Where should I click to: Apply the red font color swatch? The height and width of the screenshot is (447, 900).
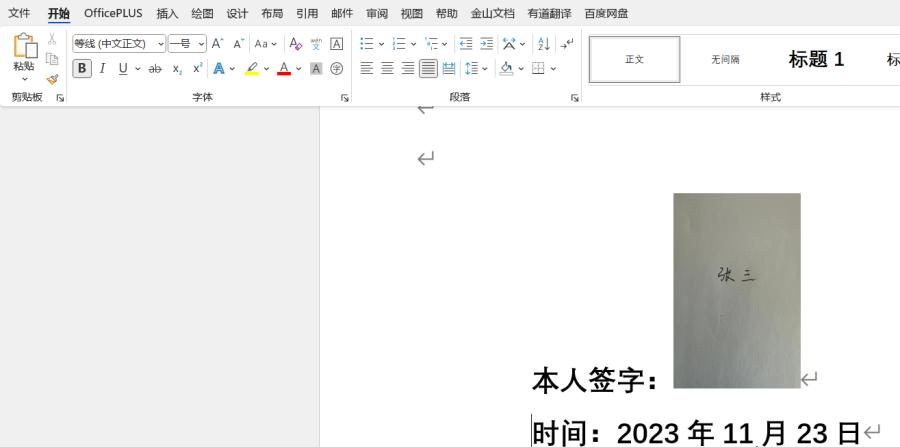tap(284, 69)
